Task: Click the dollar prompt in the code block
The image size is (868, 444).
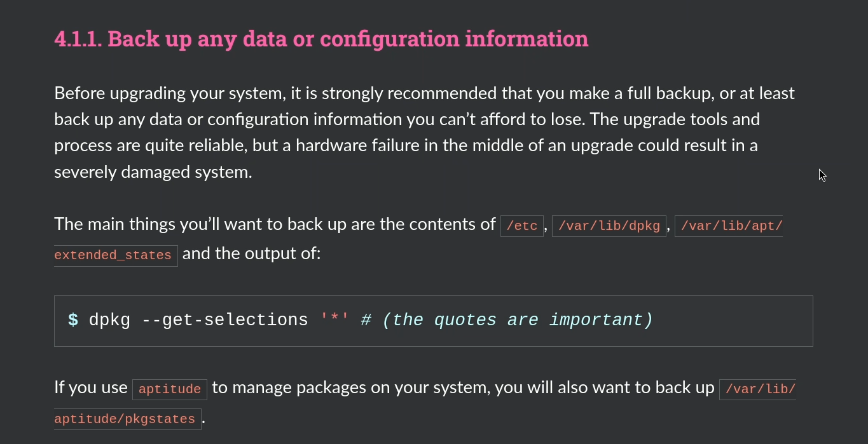Action: (73, 320)
